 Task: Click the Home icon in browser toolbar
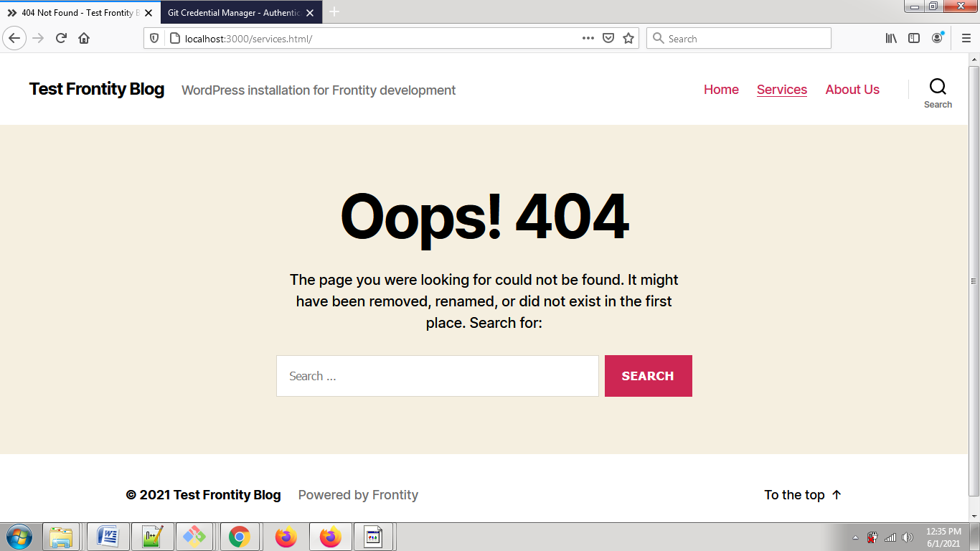84,39
